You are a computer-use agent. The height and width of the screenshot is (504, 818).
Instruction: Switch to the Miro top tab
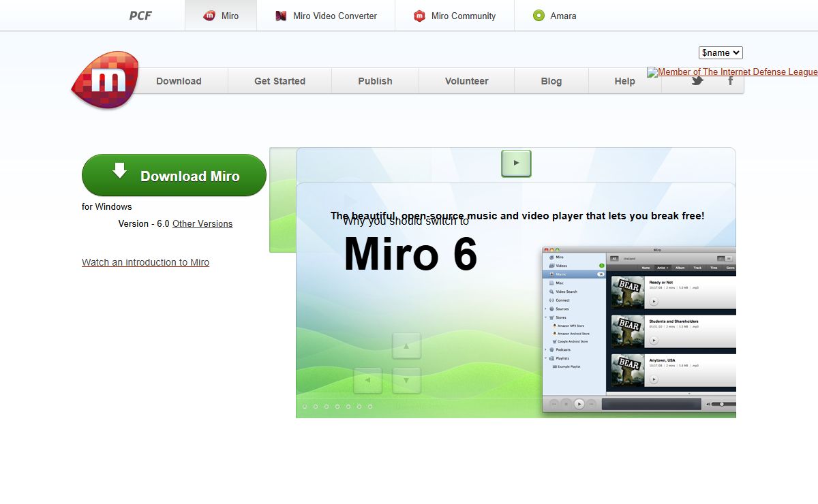click(221, 16)
